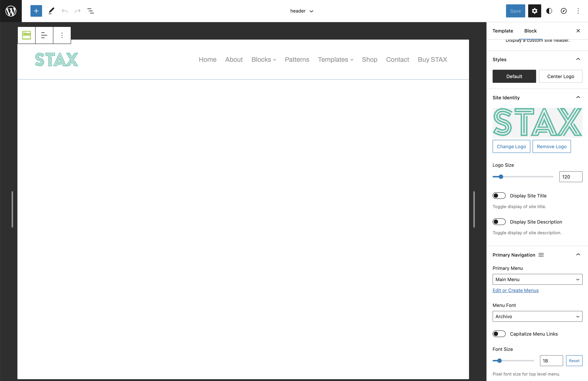Collapse the Site Identity panel
Viewport: 588px width, 381px height.
tap(578, 97)
